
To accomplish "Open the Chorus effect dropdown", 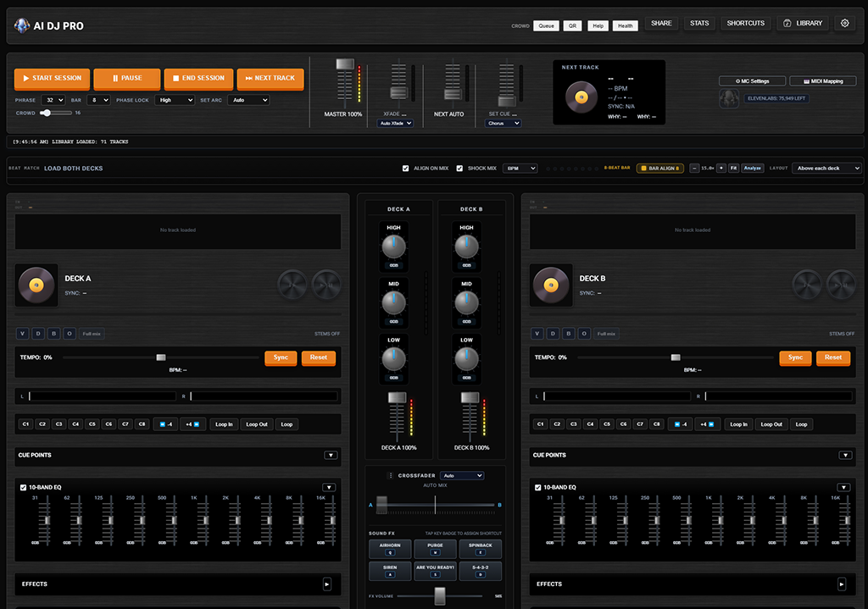I will pos(504,124).
